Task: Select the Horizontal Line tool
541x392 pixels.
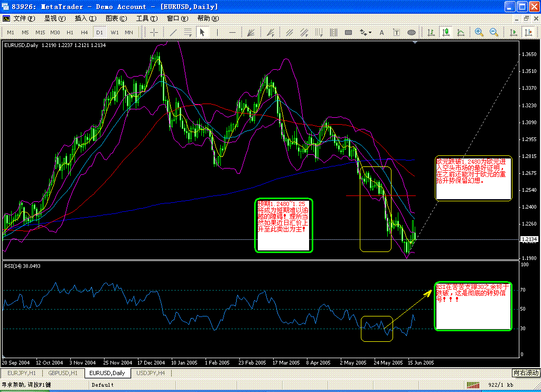Action: tap(232, 32)
